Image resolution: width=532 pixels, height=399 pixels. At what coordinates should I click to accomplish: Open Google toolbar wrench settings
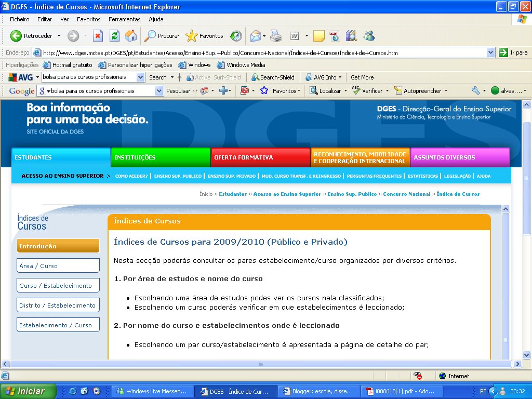[476, 90]
